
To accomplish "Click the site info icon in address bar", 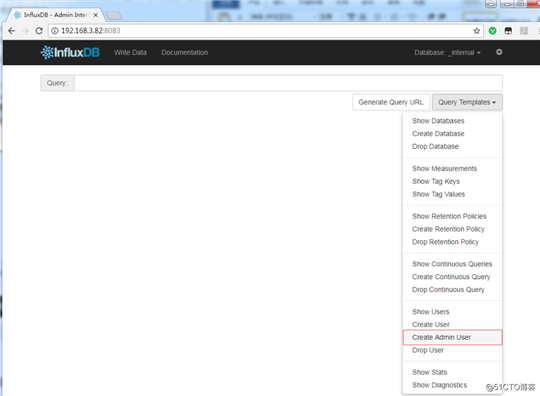I will [x=54, y=31].
